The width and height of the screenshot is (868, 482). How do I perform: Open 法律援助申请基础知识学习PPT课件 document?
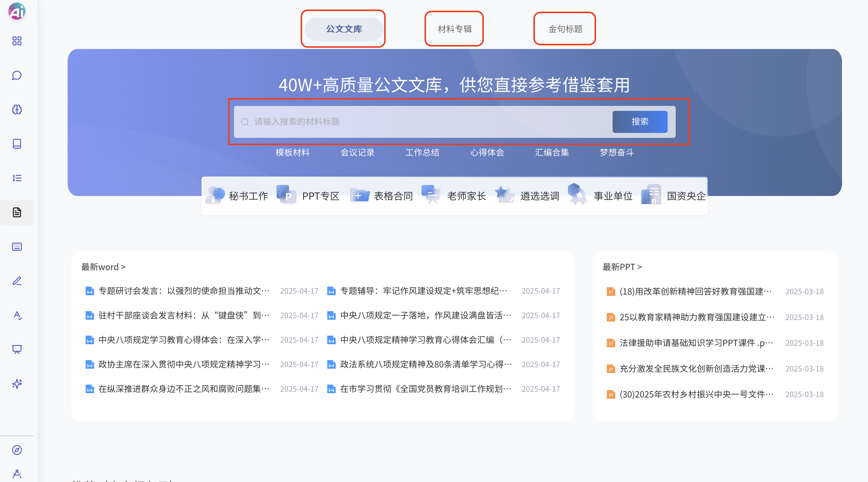pos(696,343)
